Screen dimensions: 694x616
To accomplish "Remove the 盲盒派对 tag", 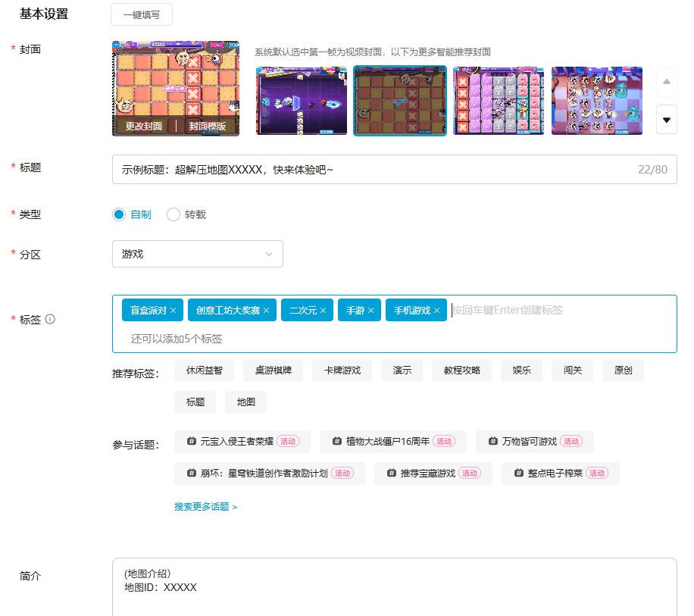I will 173,311.
